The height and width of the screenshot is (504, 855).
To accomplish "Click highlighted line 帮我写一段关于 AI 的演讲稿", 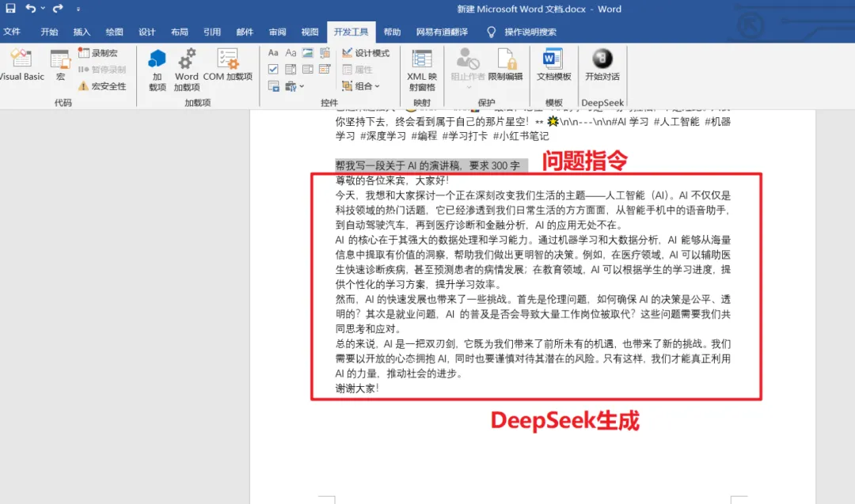I will click(427, 165).
